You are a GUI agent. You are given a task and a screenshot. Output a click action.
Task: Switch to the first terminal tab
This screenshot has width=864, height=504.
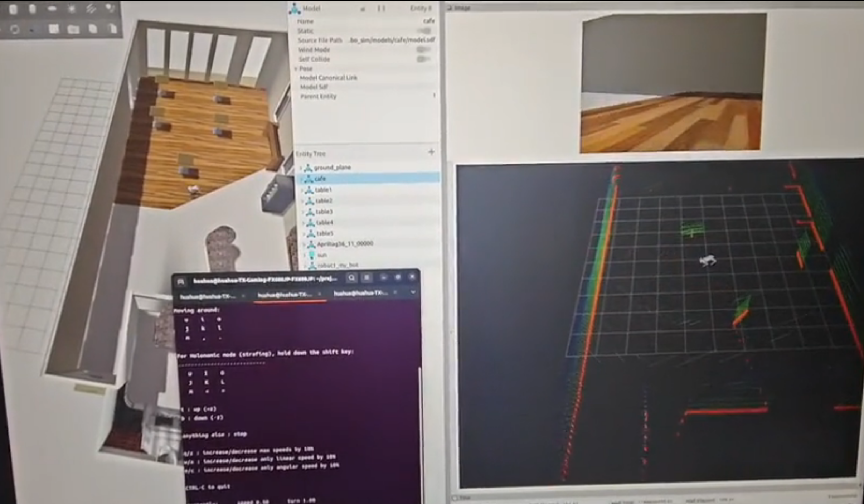point(208,296)
